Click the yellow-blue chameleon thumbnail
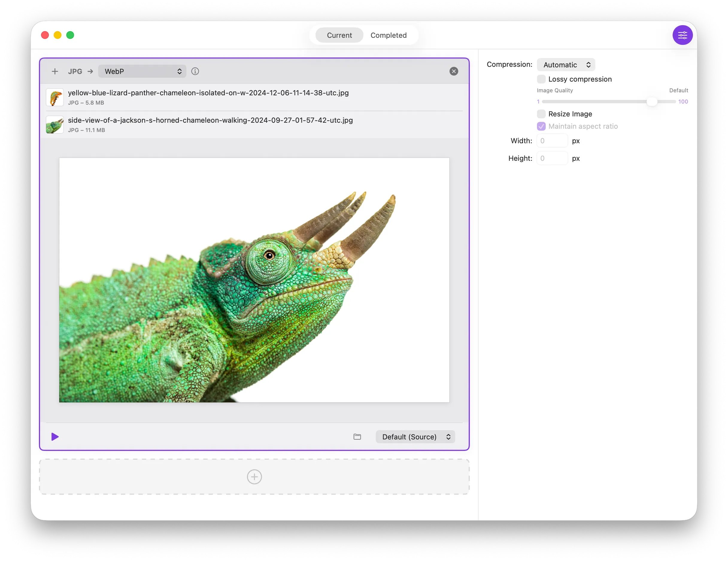Image resolution: width=728 pixels, height=561 pixels. pyautogui.click(x=55, y=97)
